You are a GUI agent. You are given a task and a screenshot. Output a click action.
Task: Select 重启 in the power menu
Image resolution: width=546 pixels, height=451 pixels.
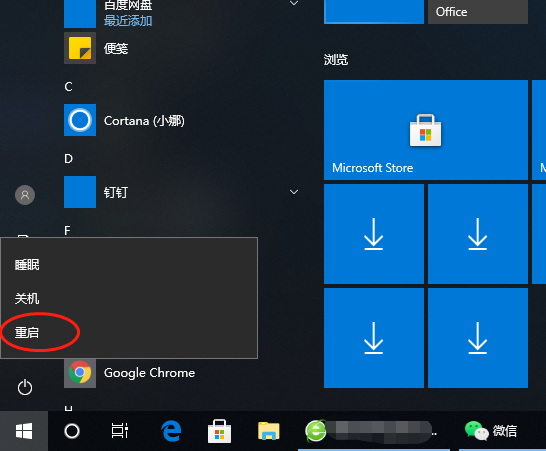tap(129, 333)
